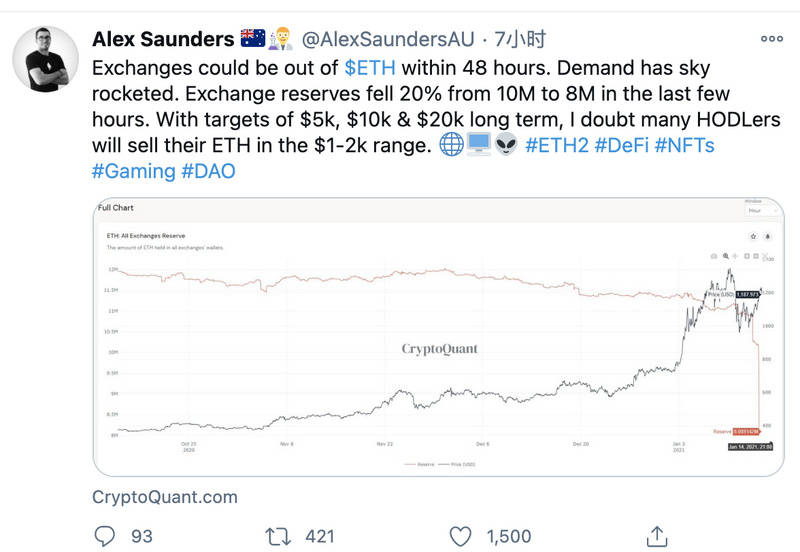Open the @AlexSaundersAU handle

point(388,39)
